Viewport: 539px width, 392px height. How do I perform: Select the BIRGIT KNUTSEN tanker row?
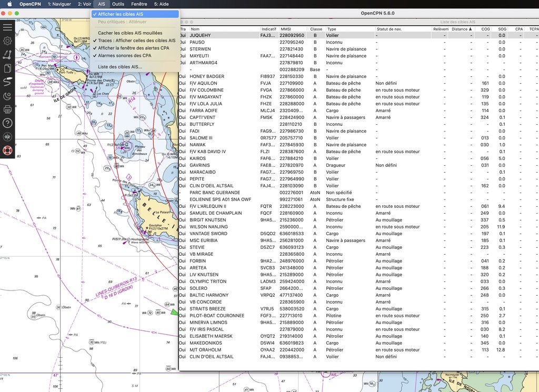359,220
